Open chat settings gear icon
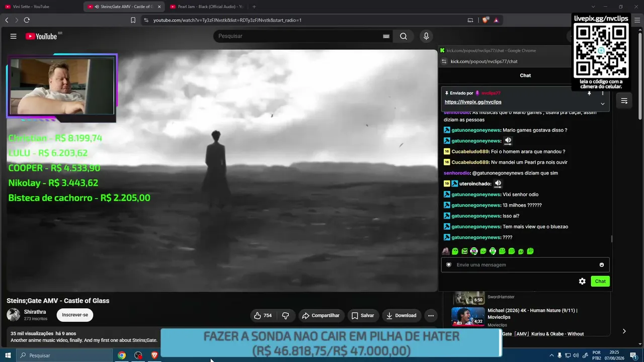This screenshot has width=644, height=362. 582,282
